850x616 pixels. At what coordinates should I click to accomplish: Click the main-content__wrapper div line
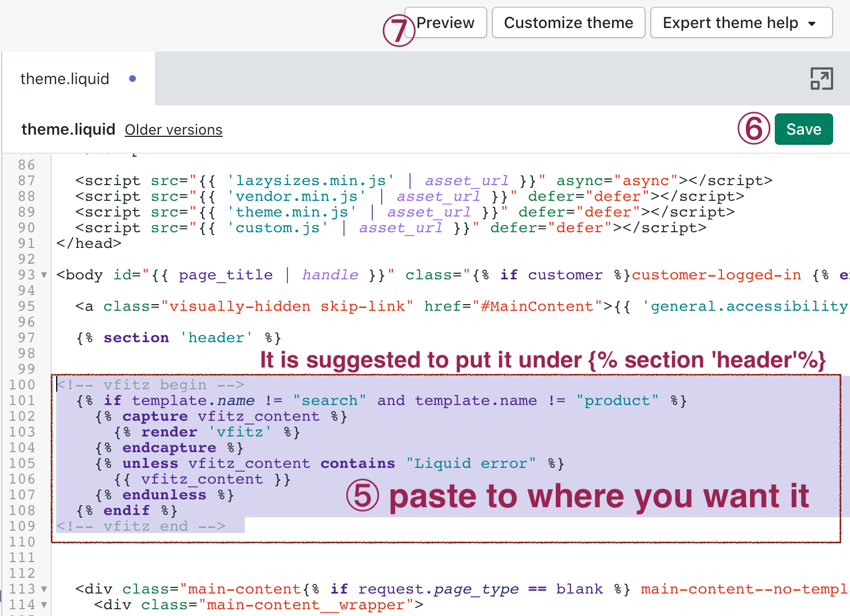(x=259, y=605)
